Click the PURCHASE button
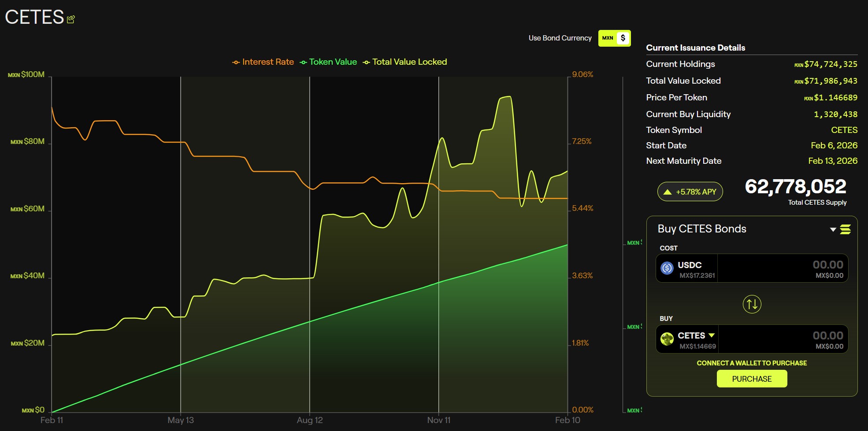Viewport: 868px width, 431px height. click(752, 379)
